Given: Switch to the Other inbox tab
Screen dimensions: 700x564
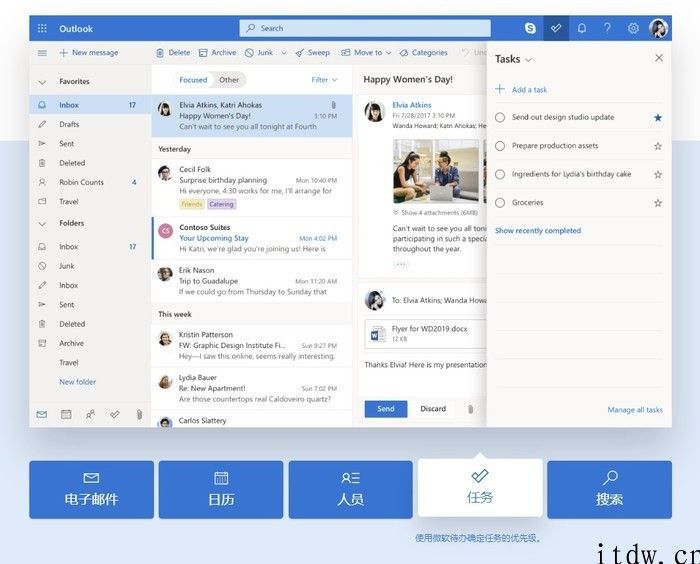Looking at the screenshot, I should tap(229, 80).
